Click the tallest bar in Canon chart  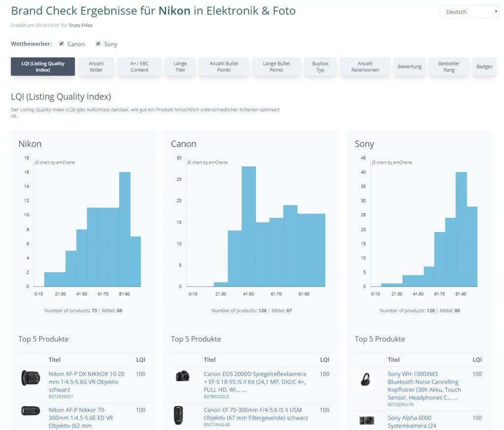pyautogui.click(x=249, y=227)
